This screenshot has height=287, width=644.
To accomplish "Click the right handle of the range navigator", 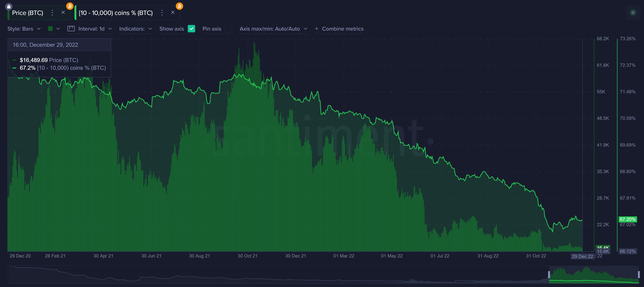I will pos(639,274).
